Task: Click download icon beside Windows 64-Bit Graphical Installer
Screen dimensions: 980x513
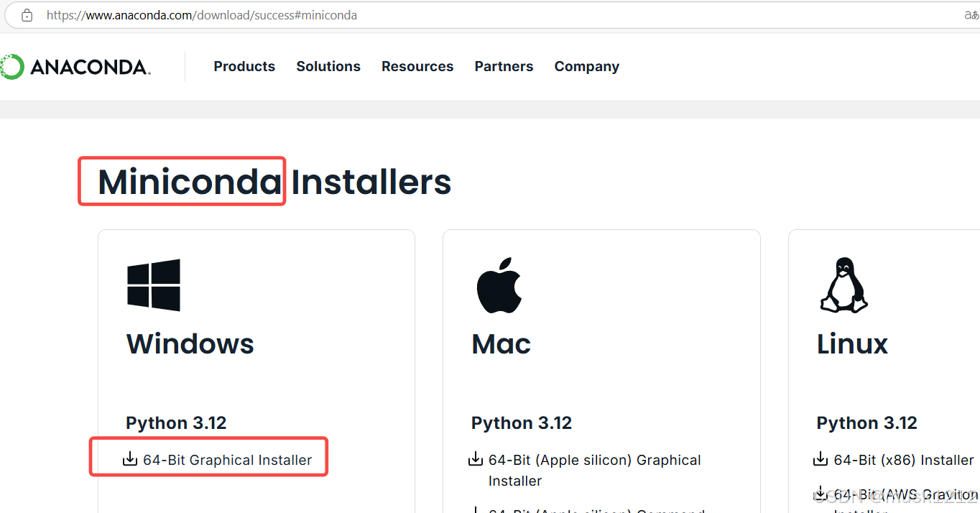Action: tap(130, 459)
